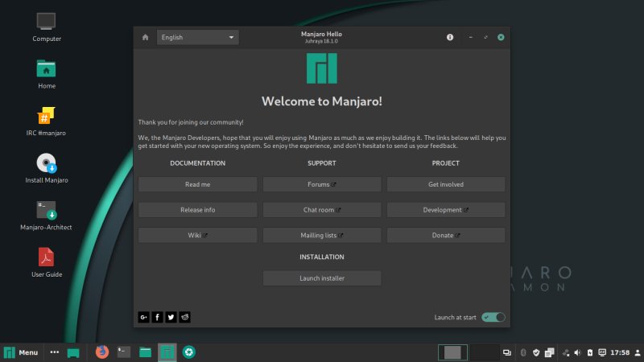644x362 pixels.
Task: Click the shield update tray icon
Action: 536,352
